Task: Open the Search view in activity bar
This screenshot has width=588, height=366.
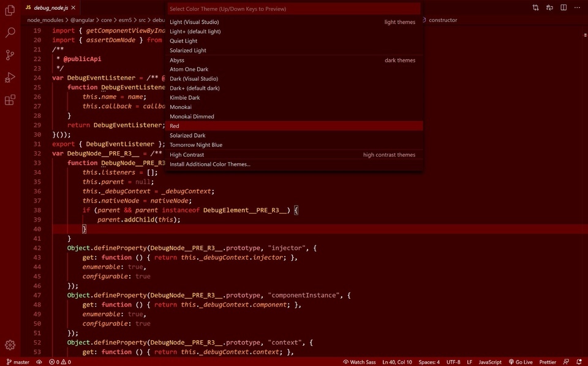Action: point(10,32)
